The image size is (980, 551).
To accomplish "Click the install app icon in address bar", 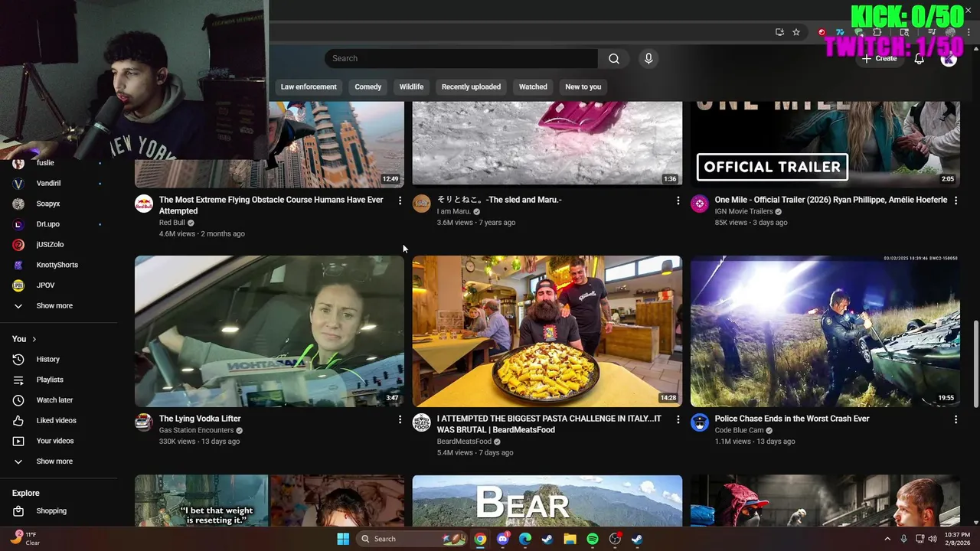I will pos(779,32).
